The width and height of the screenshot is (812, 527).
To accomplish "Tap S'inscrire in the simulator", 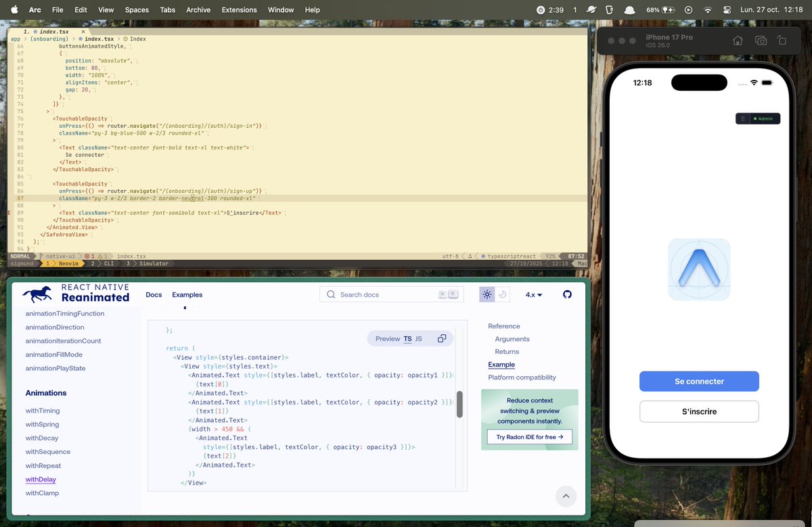I will click(x=699, y=411).
